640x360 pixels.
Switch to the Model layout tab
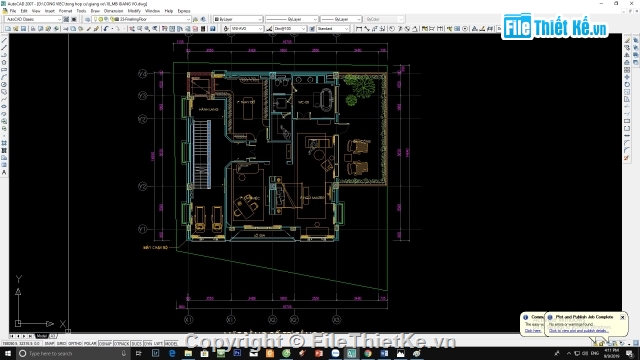click(42, 336)
